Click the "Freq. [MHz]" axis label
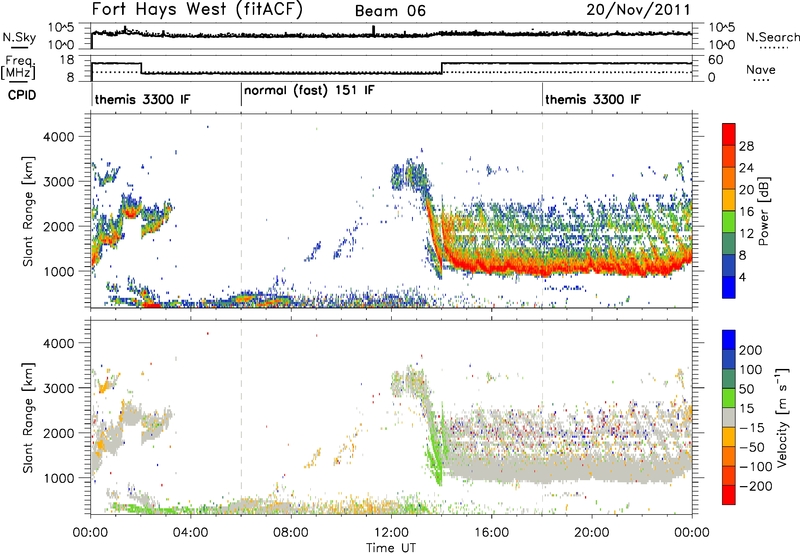 click(x=18, y=68)
